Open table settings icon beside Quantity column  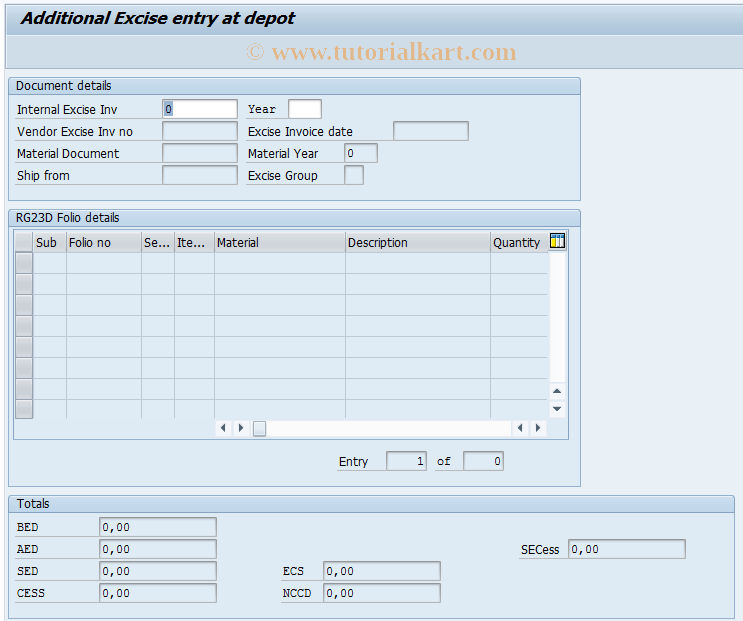557,241
